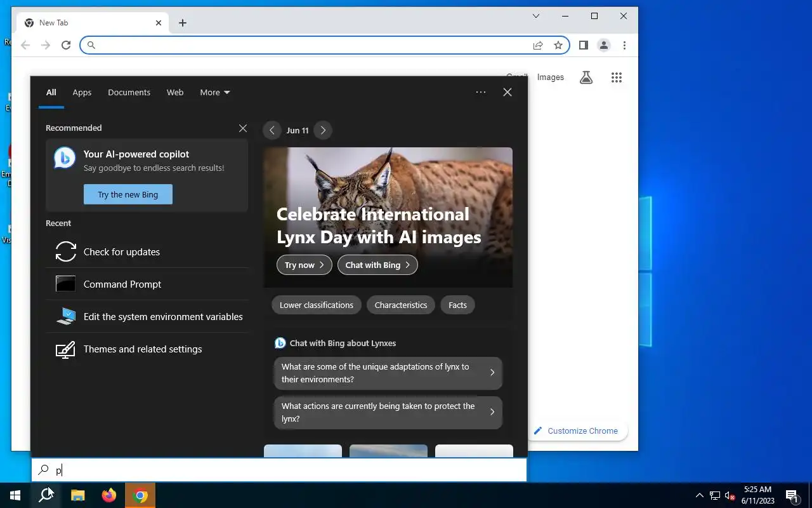The height and width of the screenshot is (508, 812).
Task: Click the Try now button
Action: pos(304,265)
